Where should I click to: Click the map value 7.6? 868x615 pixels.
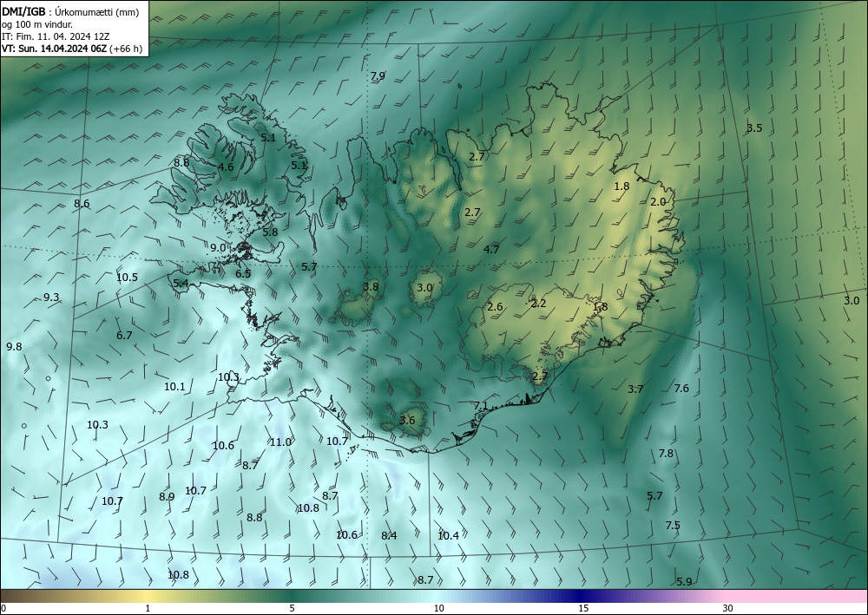click(x=681, y=389)
